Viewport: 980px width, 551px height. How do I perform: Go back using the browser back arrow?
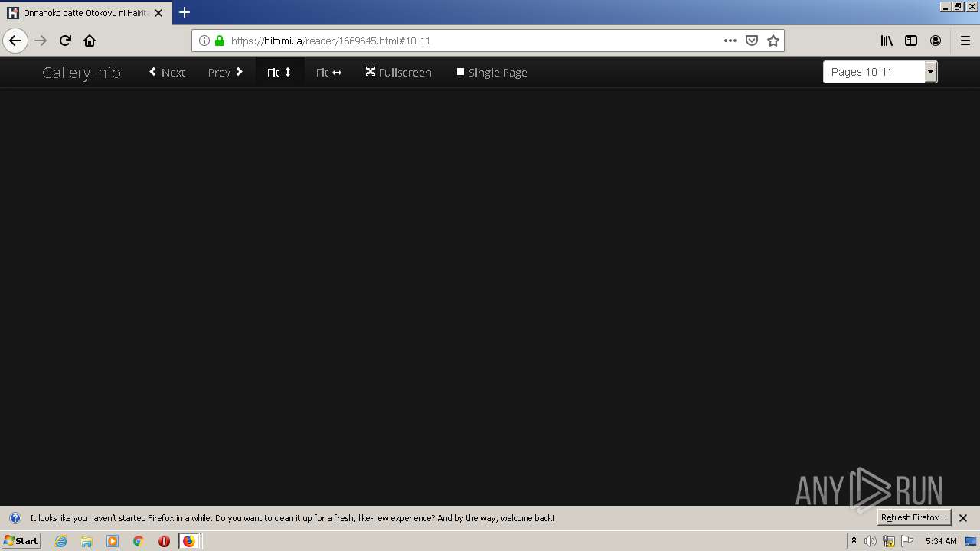[x=15, y=41]
